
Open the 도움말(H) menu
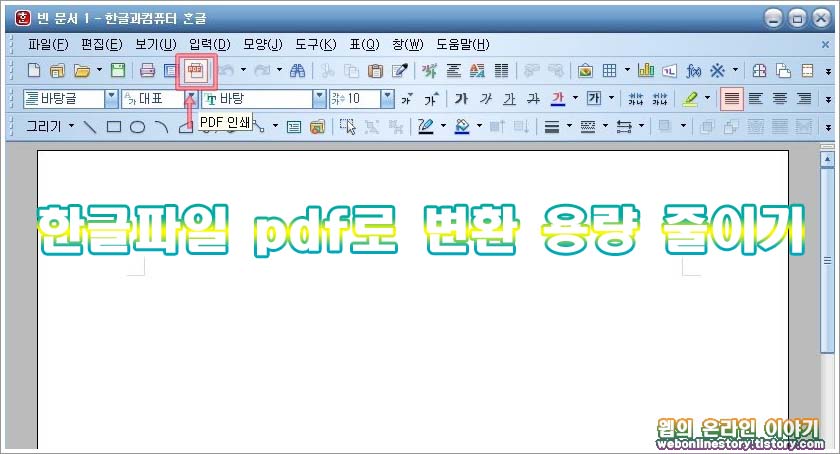pyautogui.click(x=462, y=44)
